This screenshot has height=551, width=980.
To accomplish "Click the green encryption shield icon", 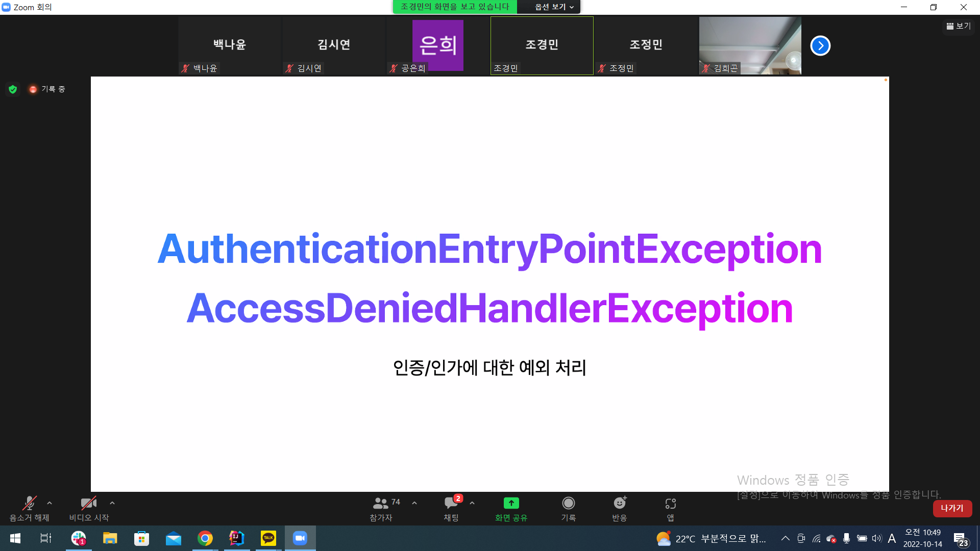I will pyautogui.click(x=13, y=89).
